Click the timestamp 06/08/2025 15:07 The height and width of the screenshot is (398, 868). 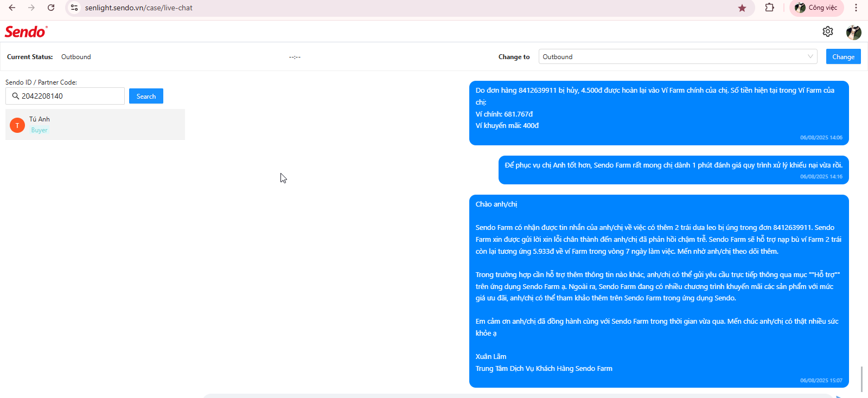click(821, 381)
